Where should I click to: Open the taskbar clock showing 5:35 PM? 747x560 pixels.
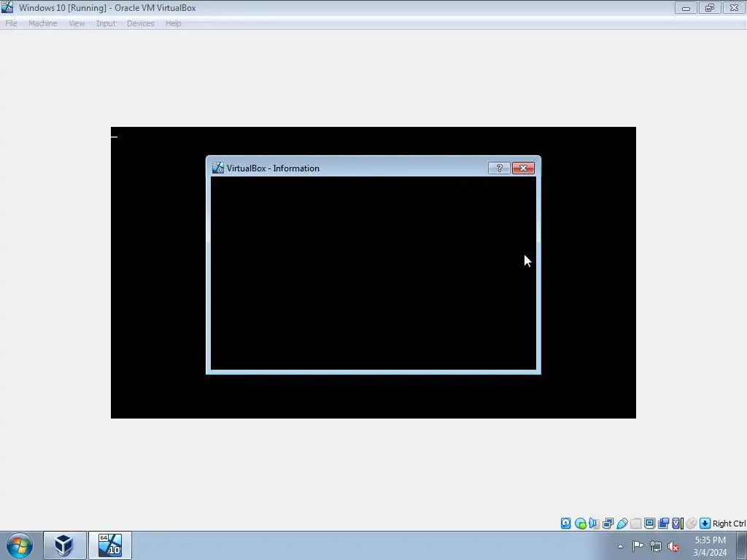710,546
